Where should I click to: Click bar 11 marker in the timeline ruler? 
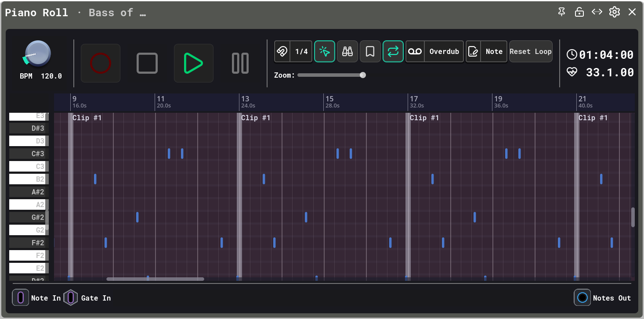(x=161, y=99)
